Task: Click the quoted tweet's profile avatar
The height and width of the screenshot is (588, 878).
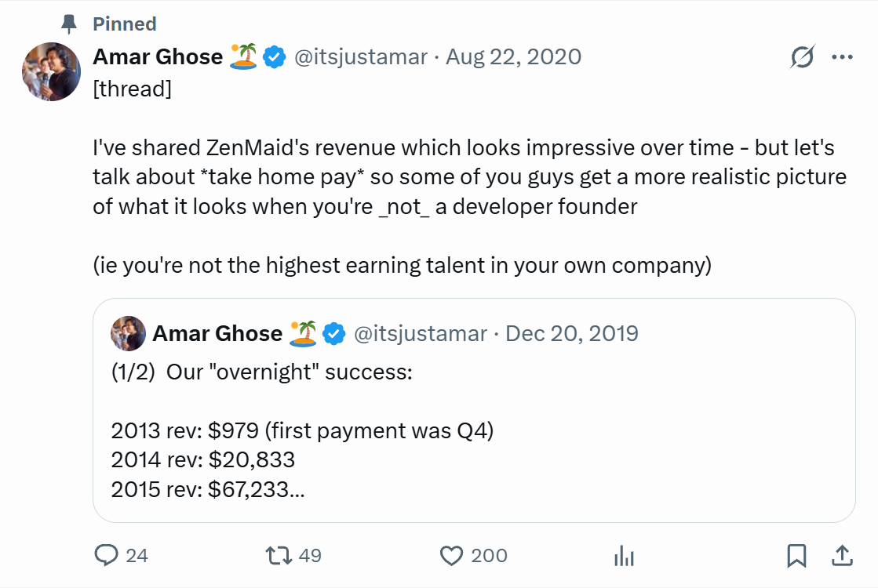Action: (128, 333)
